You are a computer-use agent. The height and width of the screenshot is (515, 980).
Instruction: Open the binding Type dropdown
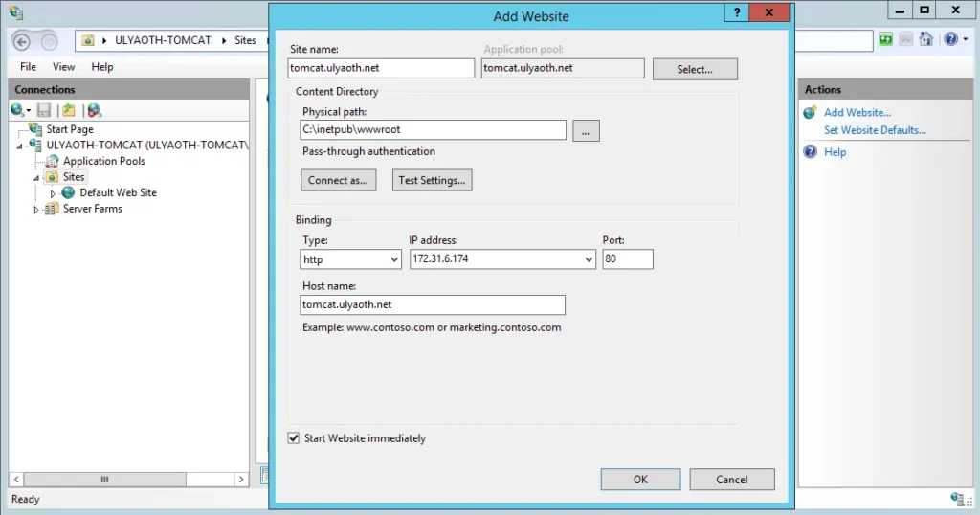coord(350,259)
